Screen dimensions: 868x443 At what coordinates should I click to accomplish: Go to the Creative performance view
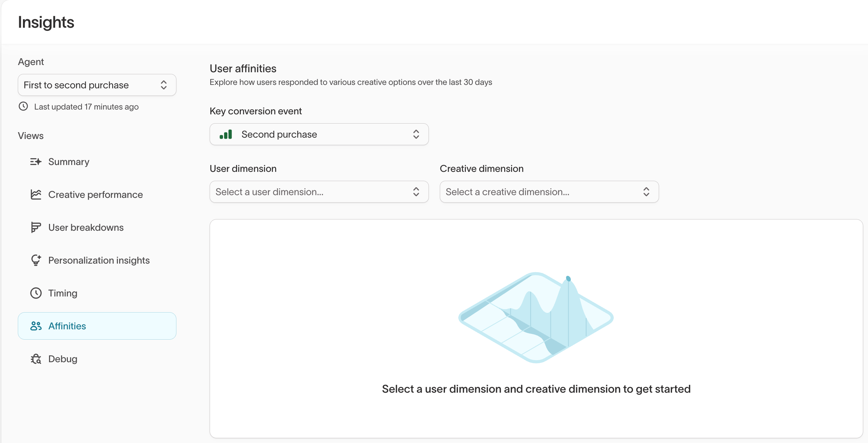pos(96,194)
